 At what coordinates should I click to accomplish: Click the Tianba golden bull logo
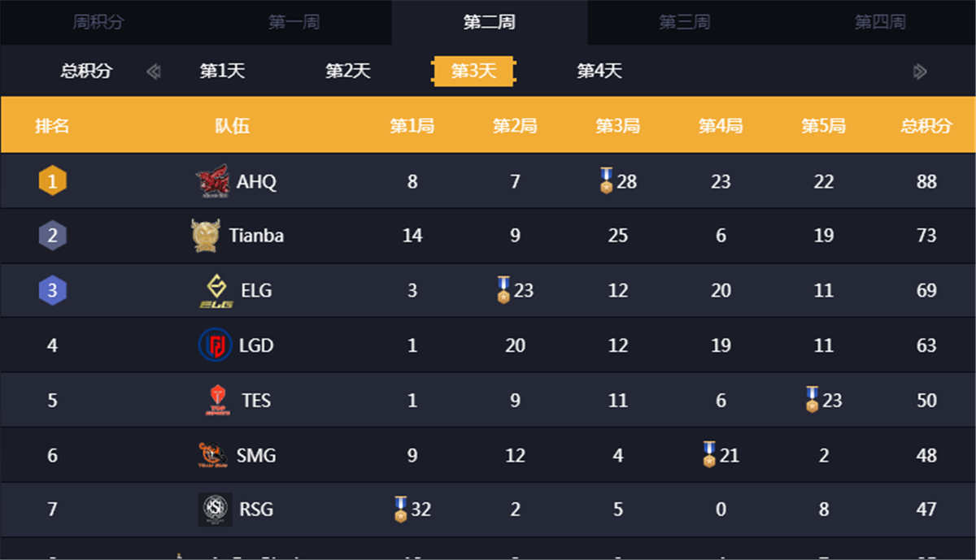point(205,236)
